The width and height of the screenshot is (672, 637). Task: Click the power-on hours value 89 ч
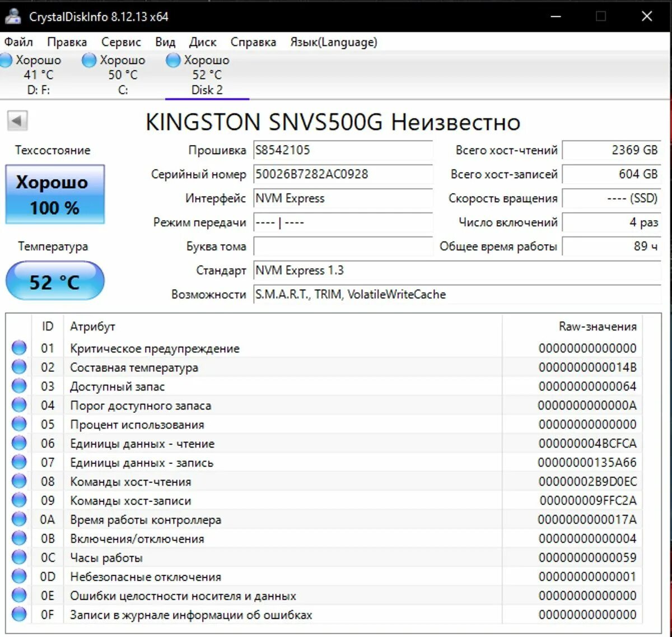click(x=612, y=247)
